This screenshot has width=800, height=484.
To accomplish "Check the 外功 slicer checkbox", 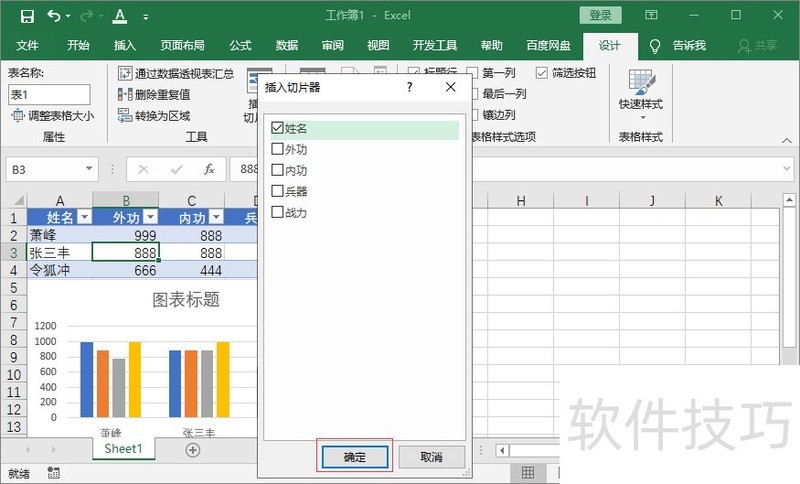I will coord(277,149).
